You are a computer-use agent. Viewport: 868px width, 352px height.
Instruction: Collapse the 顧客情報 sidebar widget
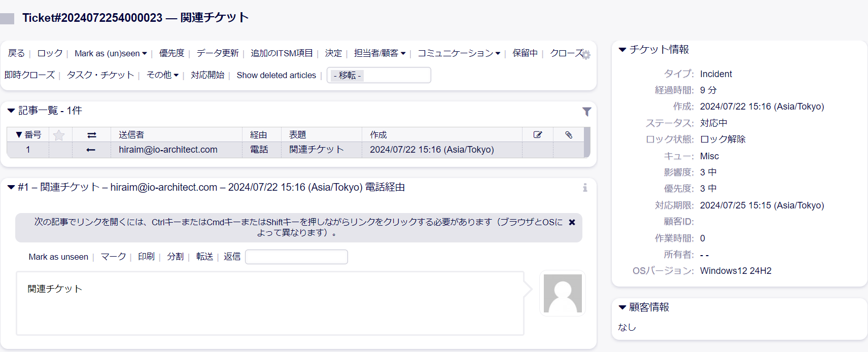pos(622,307)
